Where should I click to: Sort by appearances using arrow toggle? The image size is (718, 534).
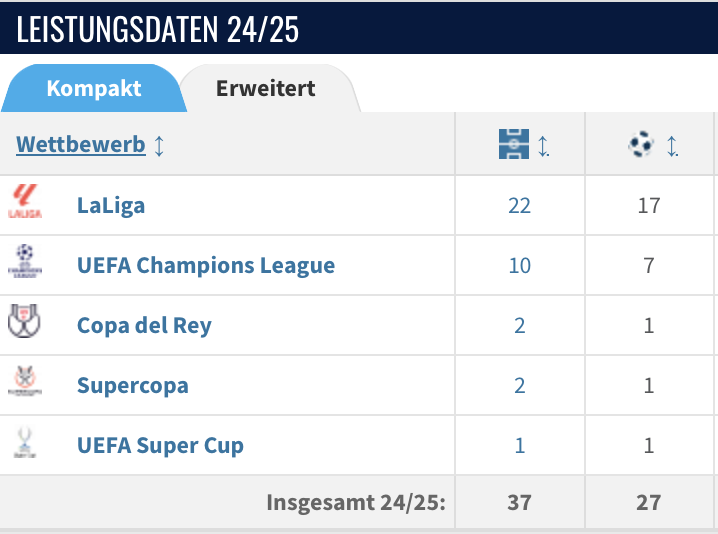click(x=544, y=146)
